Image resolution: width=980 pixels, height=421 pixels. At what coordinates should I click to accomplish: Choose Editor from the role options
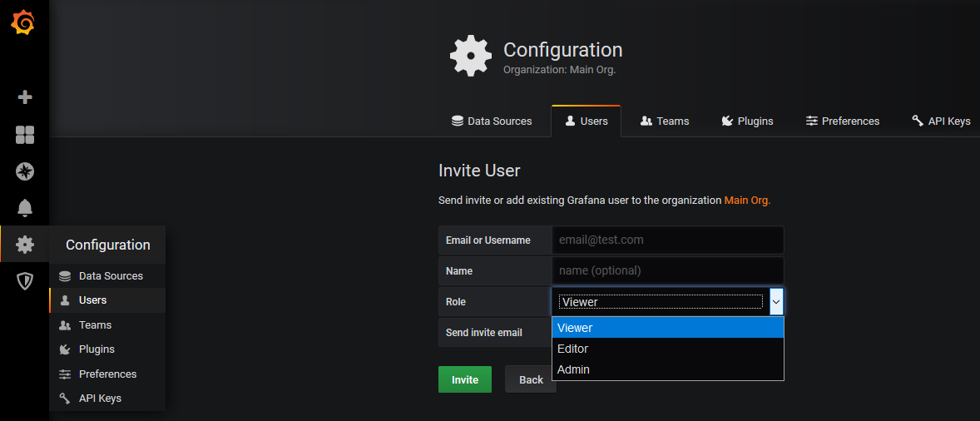[x=667, y=349]
